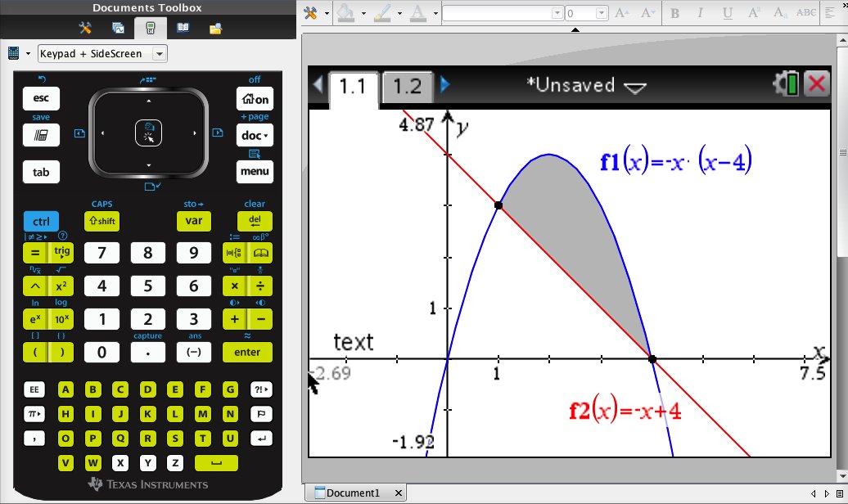This screenshot has width=848, height=504.
Task: Switch to page tab 1.2
Action: [x=408, y=85]
